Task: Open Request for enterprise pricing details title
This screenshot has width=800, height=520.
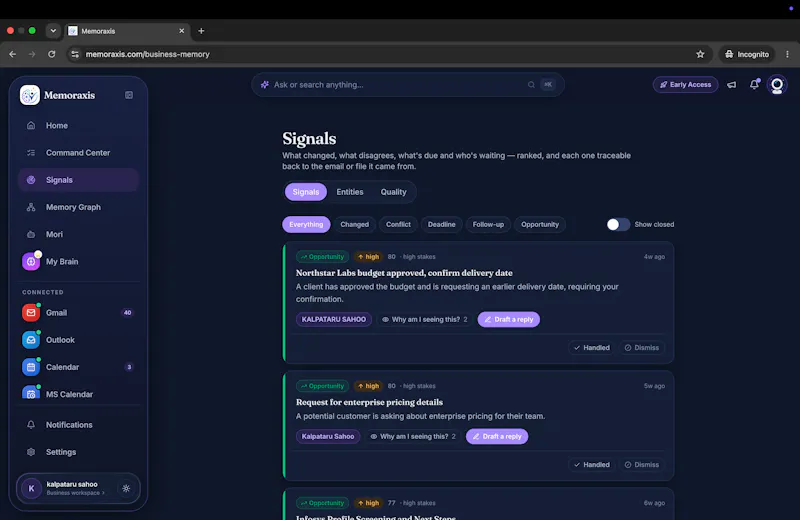Action: pyautogui.click(x=369, y=402)
